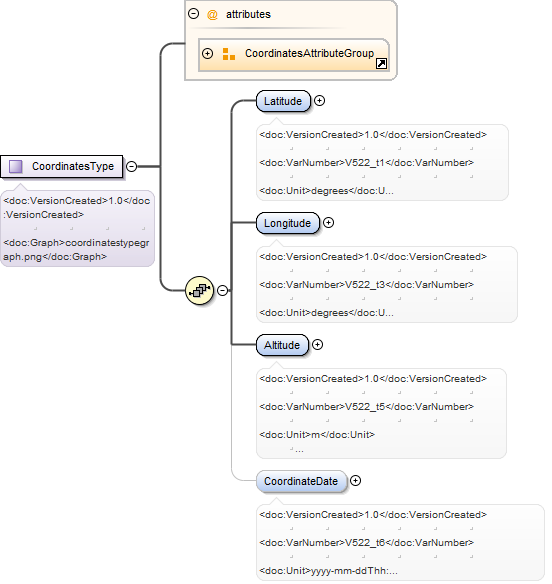Expand the Altitude element

click(317, 345)
